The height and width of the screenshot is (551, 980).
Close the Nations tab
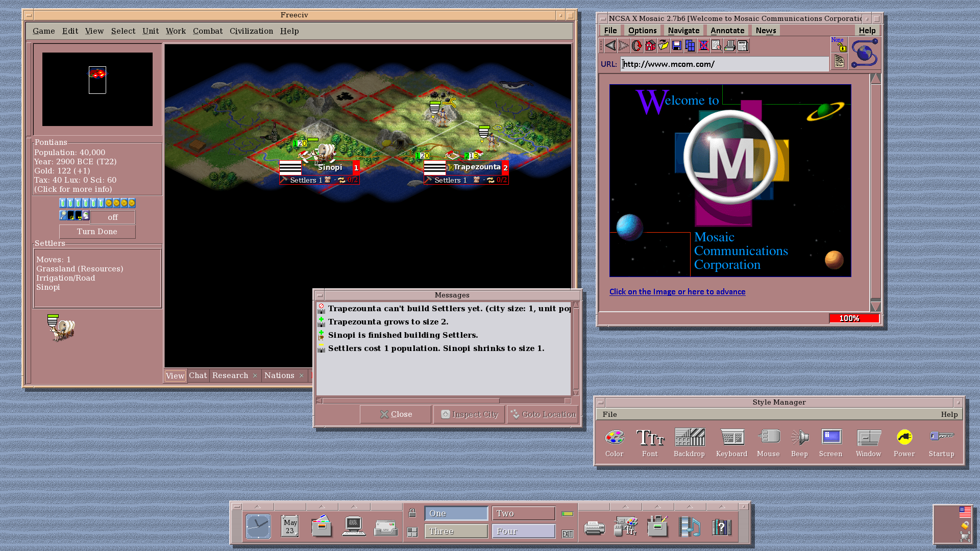(x=302, y=376)
